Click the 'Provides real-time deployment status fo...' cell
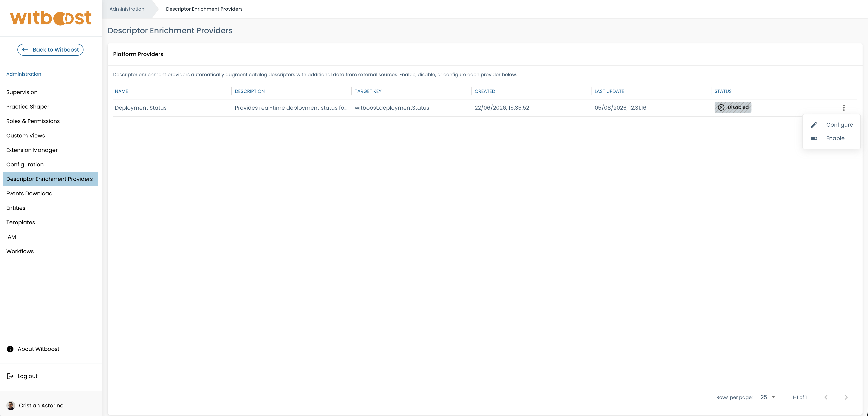 [291, 108]
